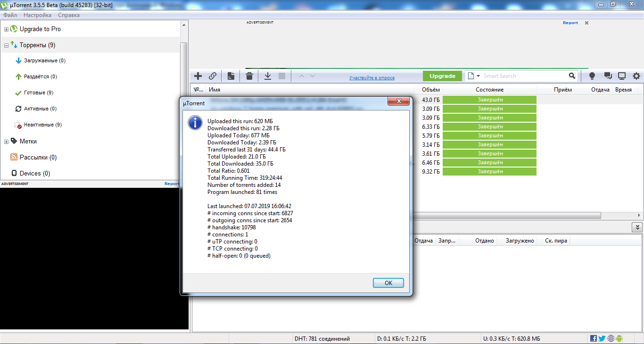
Task: Click Report link on sidebar advertisement
Action: [171, 184]
